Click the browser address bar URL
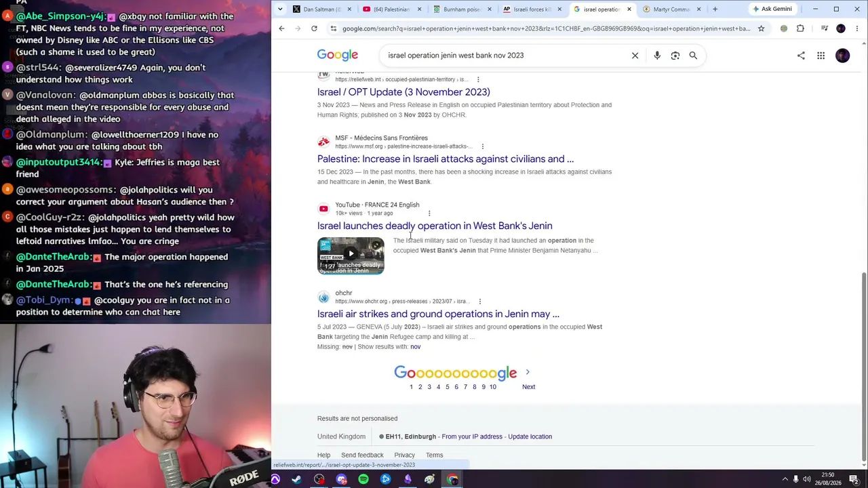The image size is (868, 488). 546,28
